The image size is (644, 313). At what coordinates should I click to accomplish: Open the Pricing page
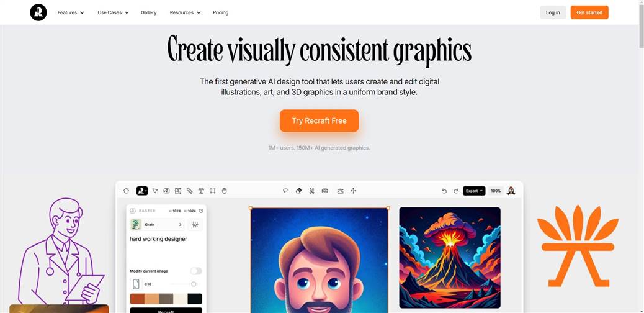point(220,12)
